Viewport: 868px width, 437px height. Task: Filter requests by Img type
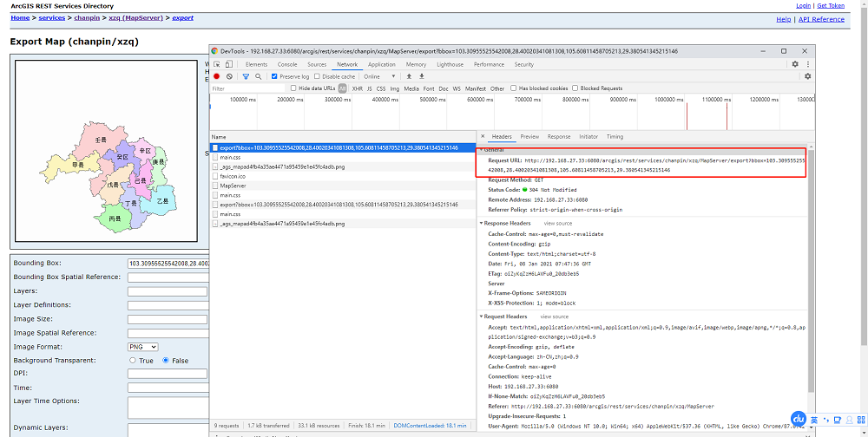[395, 88]
